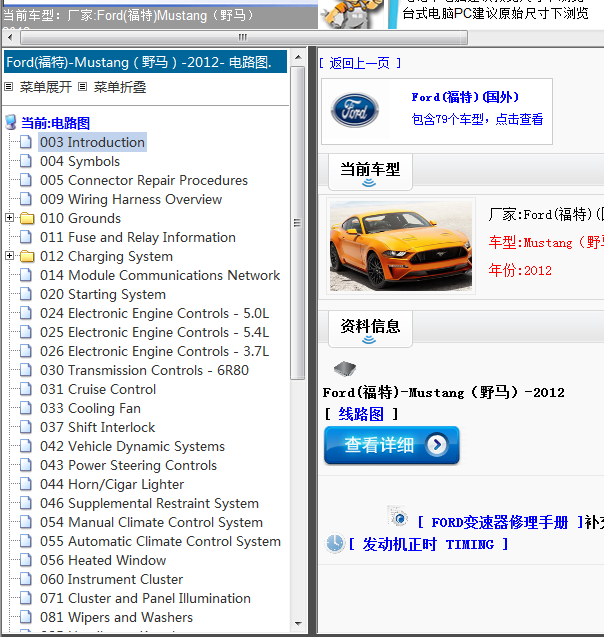604x637 pixels.
Task: Open 009 Wiring Harness Overview
Action: [131, 199]
